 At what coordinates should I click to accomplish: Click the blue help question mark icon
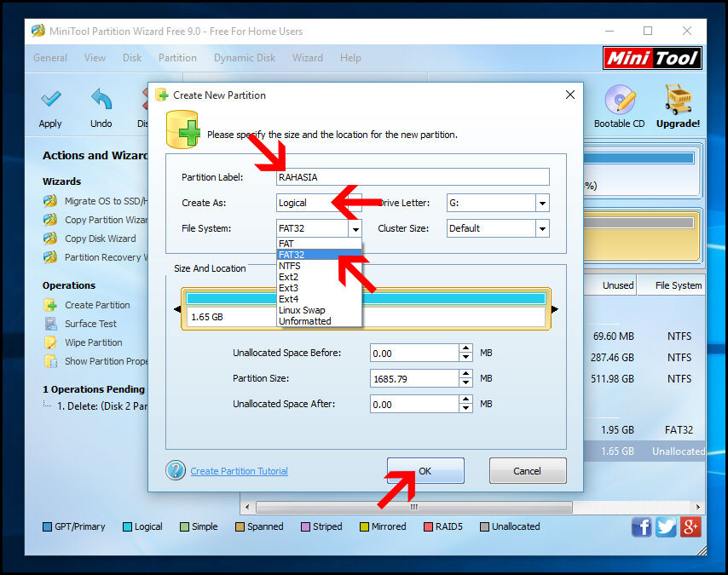coord(176,470)
